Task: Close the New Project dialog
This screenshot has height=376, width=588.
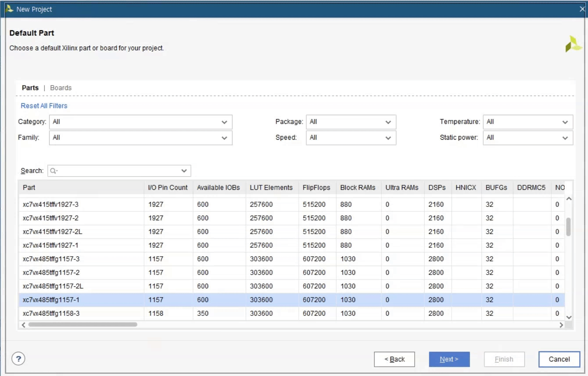Action: [582, 9]
